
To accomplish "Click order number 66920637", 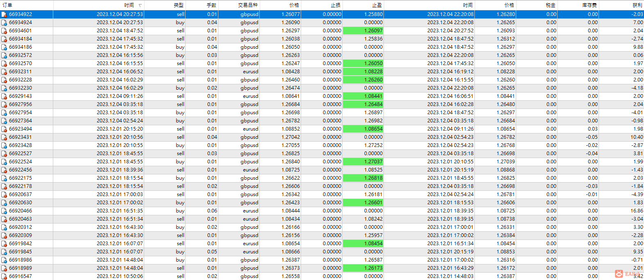I will [20, 194].
